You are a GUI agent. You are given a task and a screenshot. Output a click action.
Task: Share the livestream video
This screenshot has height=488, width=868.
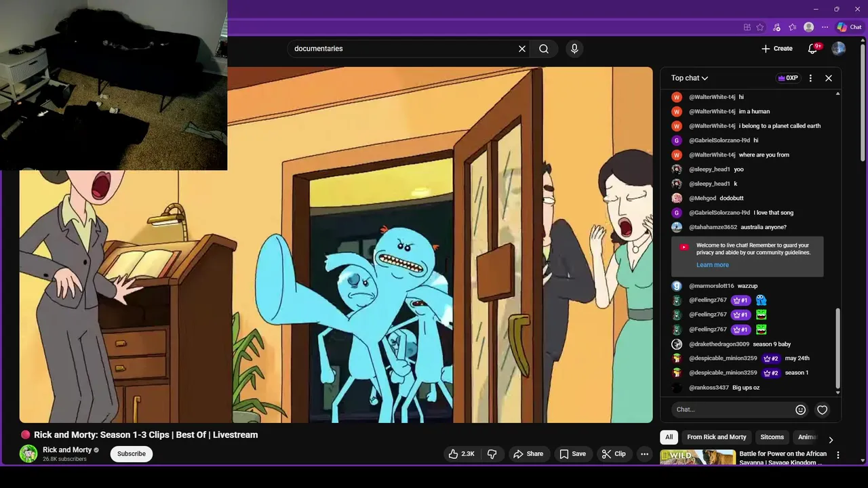pos(528,454)
